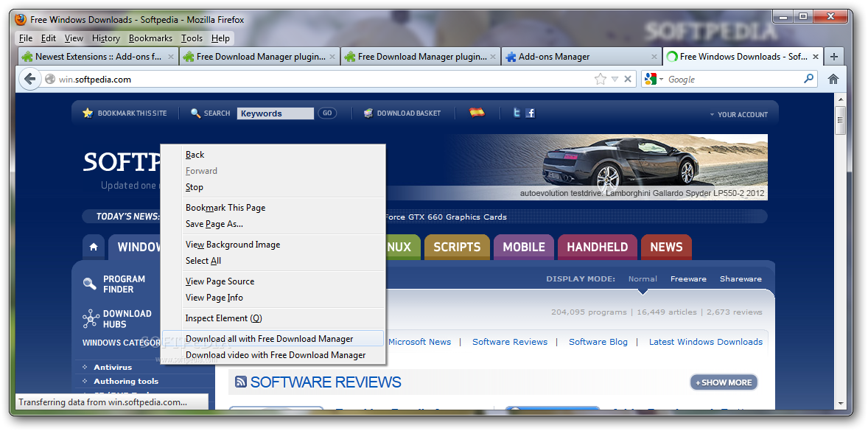Open the View menu
Screen dimensions: 868x431
pos(74,38)
